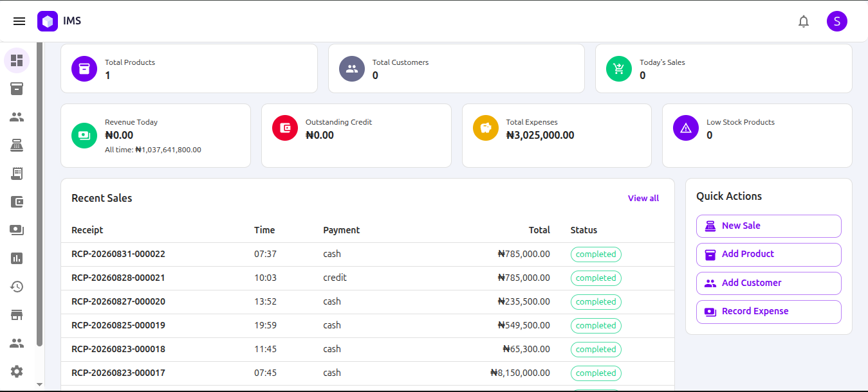Viewport: 868px width, 392px height.
Task: Click the ₦8,150,000.00 total value
Action: point(520,373)
